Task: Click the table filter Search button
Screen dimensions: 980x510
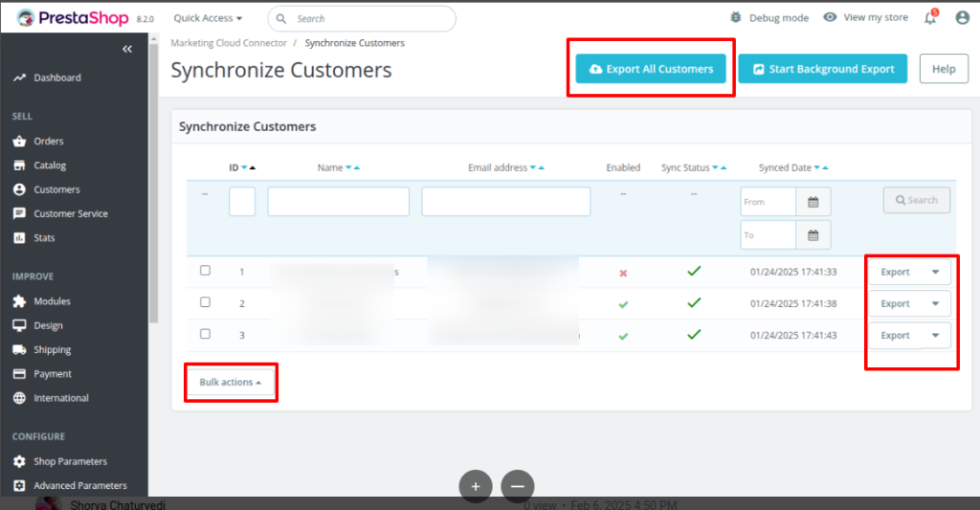Action: 917,200
